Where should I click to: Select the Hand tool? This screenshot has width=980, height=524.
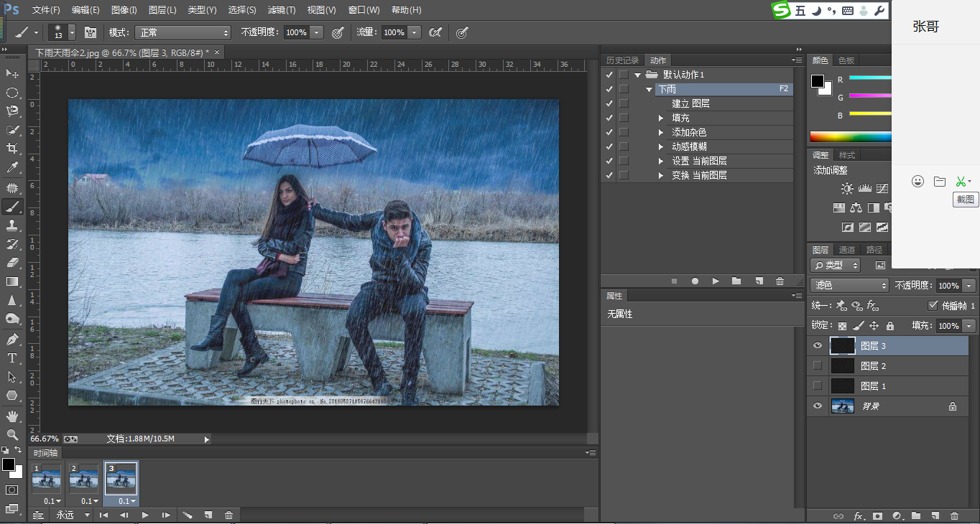pos(12,416)
